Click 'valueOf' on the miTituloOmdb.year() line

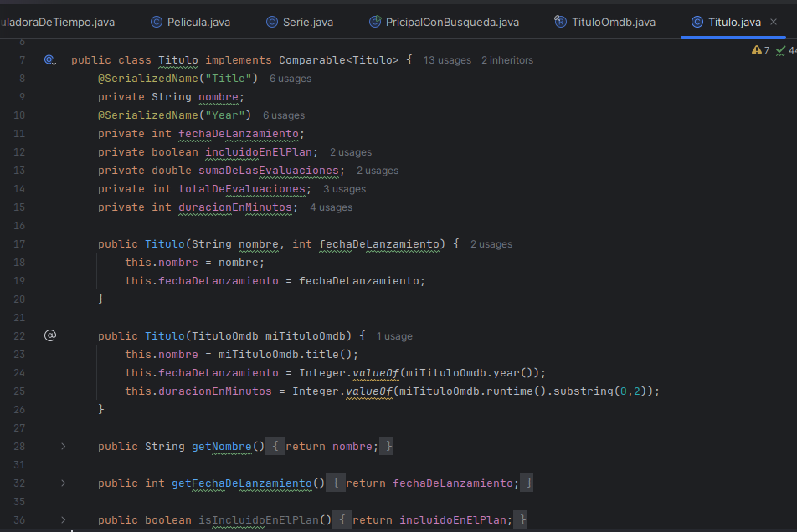(x=376, y=372)
